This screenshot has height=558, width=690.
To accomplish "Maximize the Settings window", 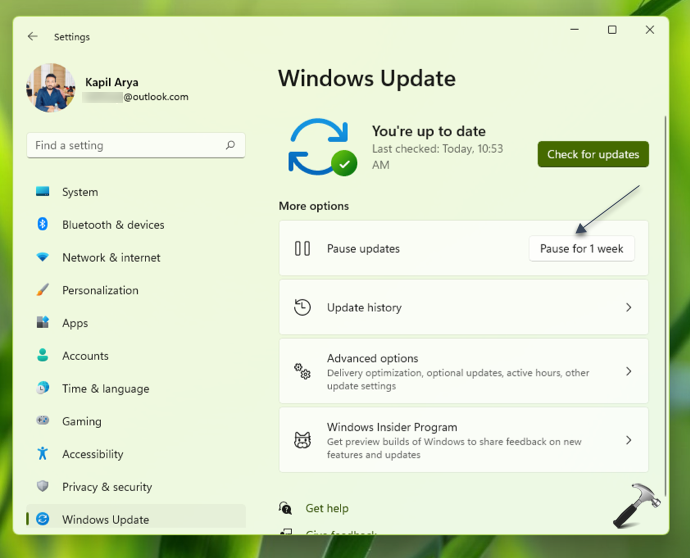I will (x=612, y=29).
